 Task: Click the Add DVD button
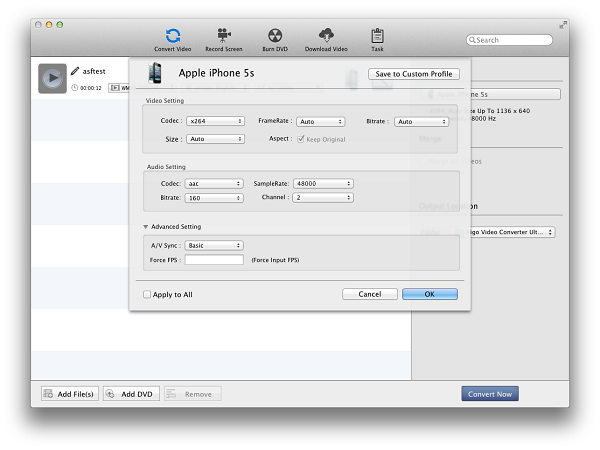coord(131,394)
